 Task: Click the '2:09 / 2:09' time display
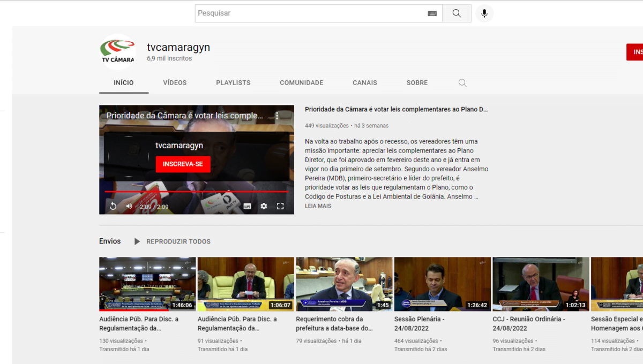point(154,207)
